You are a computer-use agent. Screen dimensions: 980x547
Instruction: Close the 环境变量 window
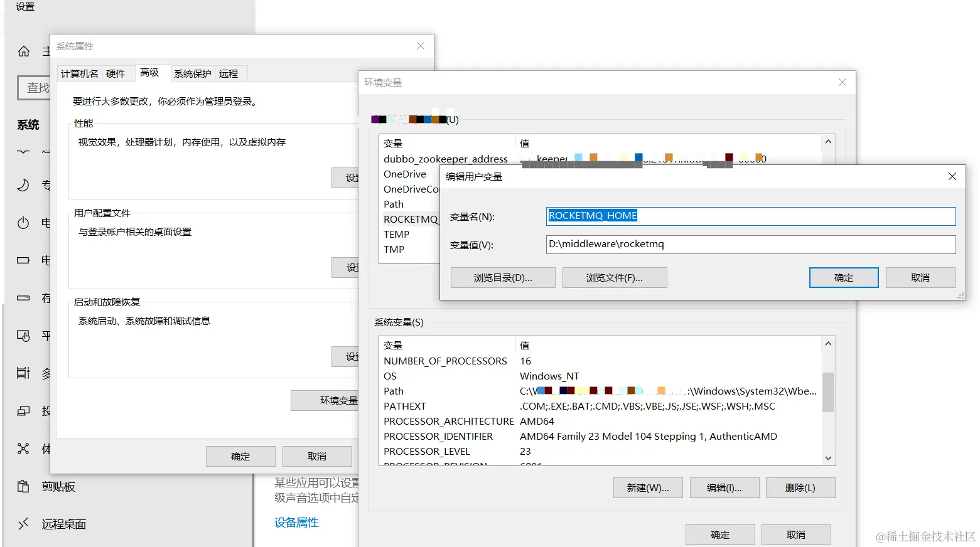click(x=843, y=82)
